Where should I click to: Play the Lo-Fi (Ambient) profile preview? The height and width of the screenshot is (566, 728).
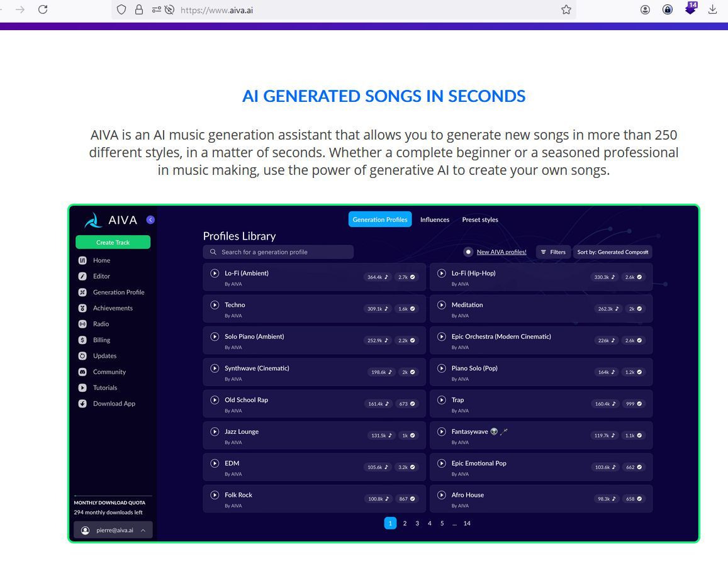click(215, 274)
